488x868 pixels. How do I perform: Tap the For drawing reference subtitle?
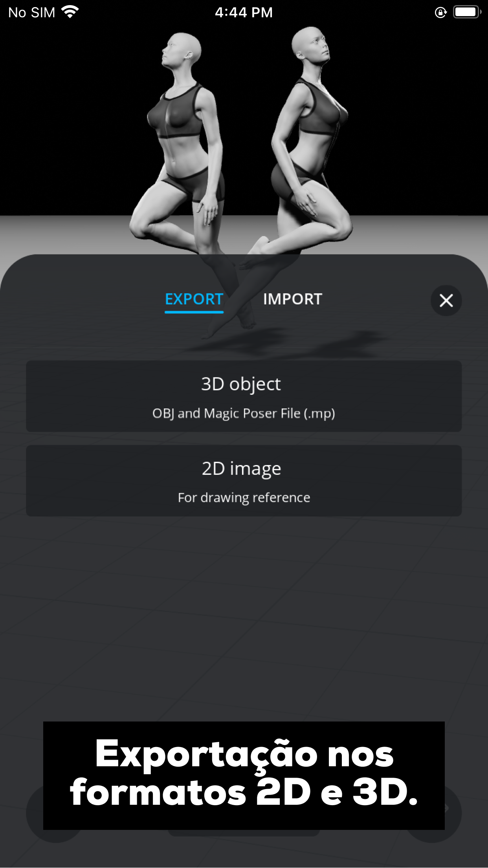[244, 498]
